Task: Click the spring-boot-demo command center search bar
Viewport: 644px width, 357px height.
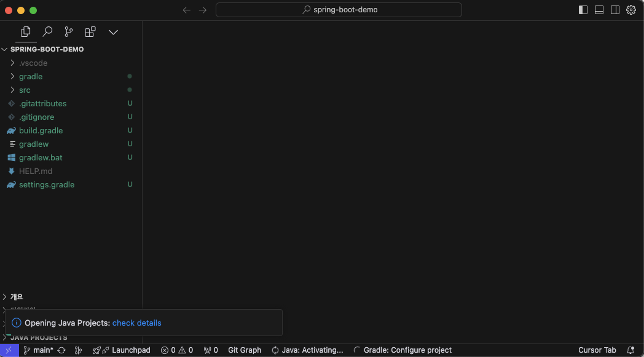Action: (x=338, y=10)
